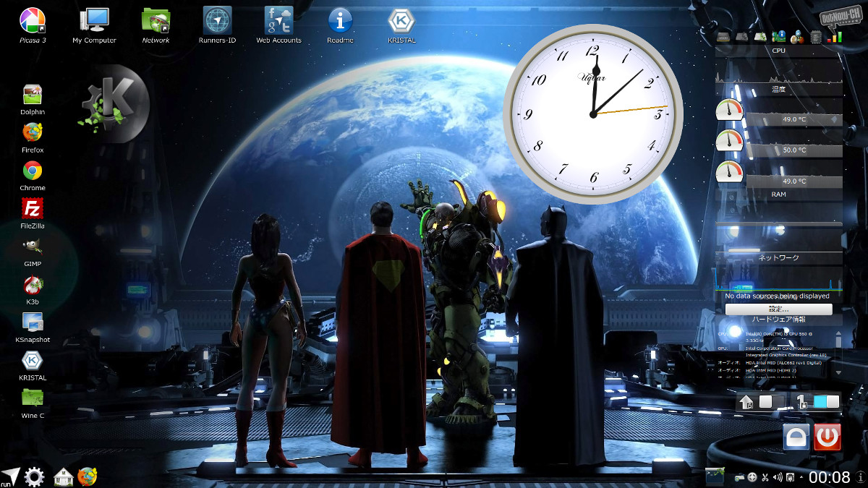Click the red power shutdown button

(x=827, y=437)
